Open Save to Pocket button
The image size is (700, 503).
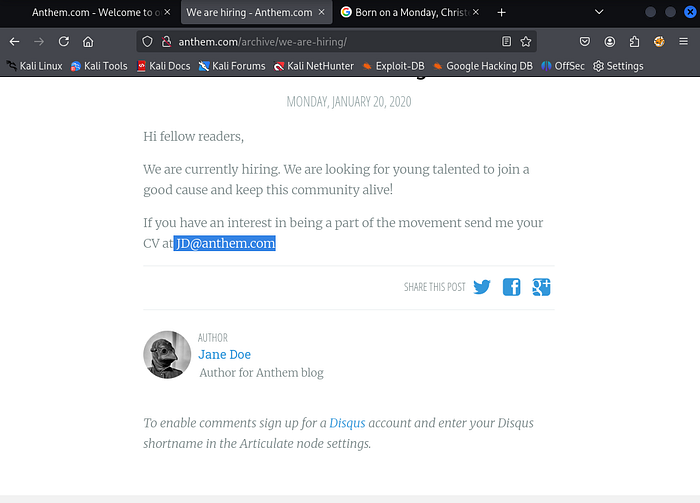click(585, 42)
